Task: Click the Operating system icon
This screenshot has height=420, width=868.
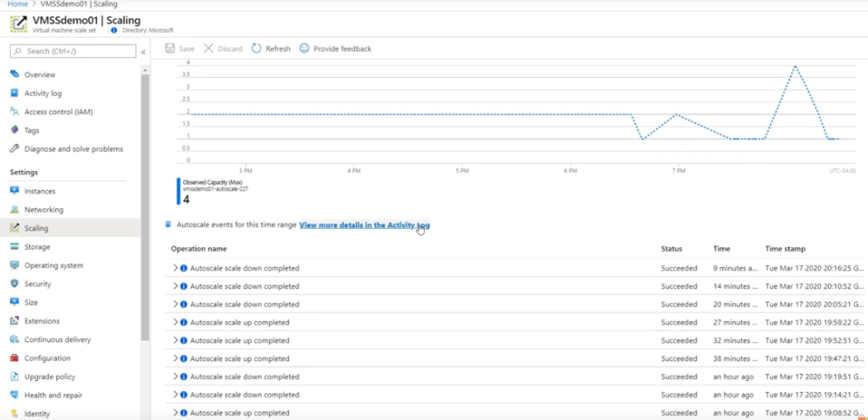Action: [x=14, y=265]
